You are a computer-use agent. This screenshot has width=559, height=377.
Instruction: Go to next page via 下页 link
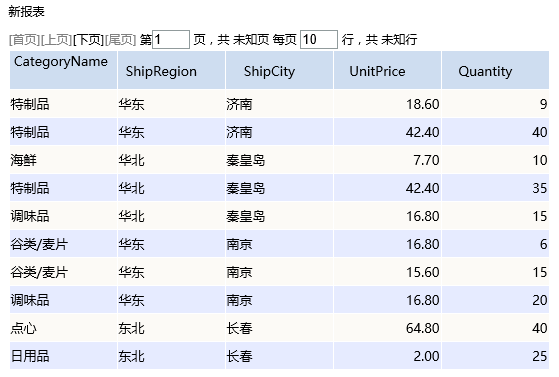point(89,40)
